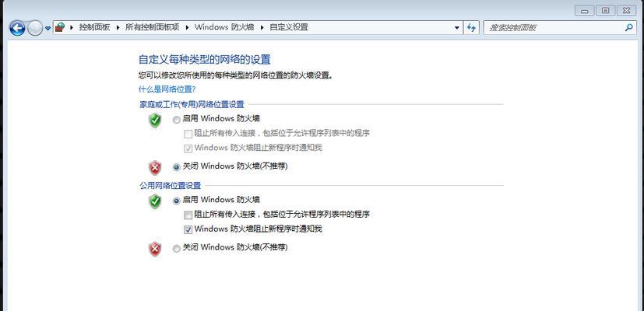Screen dimensions: 644x311
Task: Go to Windows 防火墙 breadcrumb
Action: point(224,27)
